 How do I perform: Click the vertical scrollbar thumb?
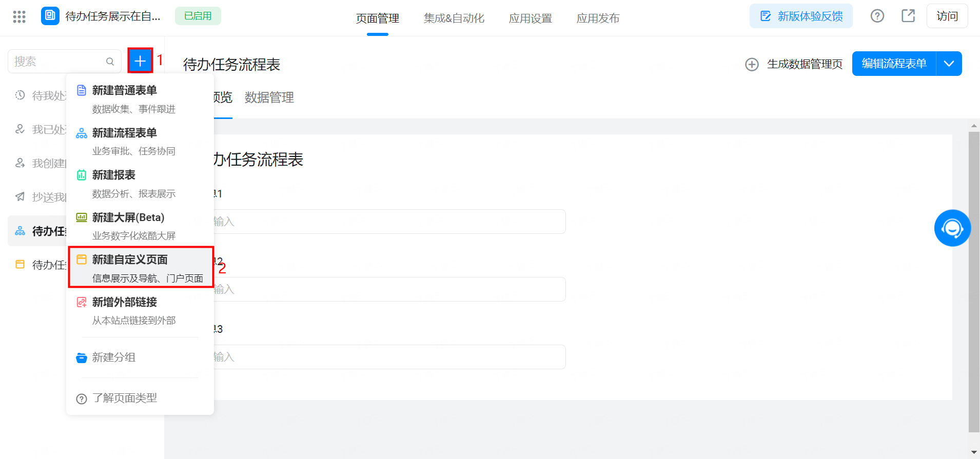tap(974, 282)
